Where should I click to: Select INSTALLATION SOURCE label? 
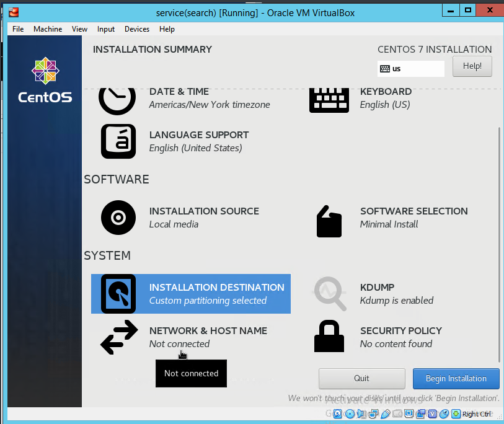[x=204, y=211]
